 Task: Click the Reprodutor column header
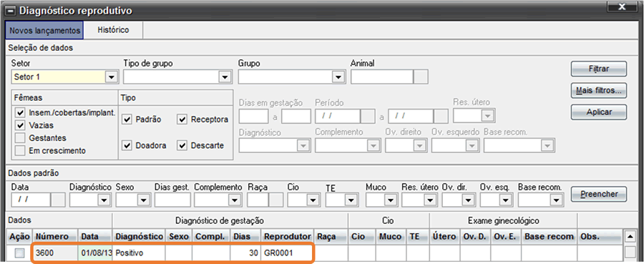[x=287, y=237]
